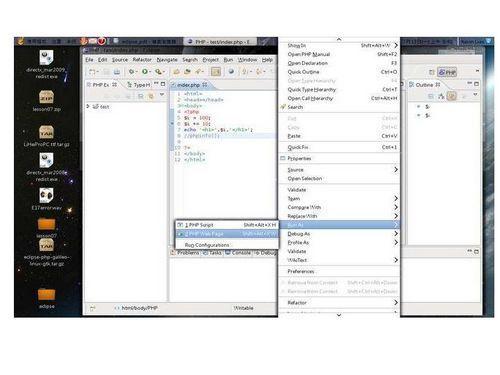Choose Open PHP Manual from context menu
The width and height of the screenshot is (500, 375).
(x=339, y=54)
